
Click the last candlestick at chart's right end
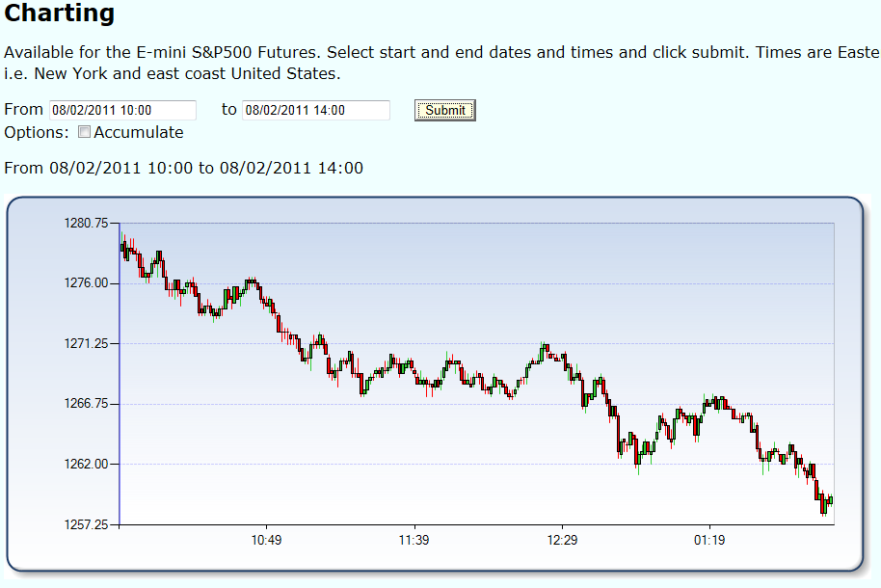(831, 500)
